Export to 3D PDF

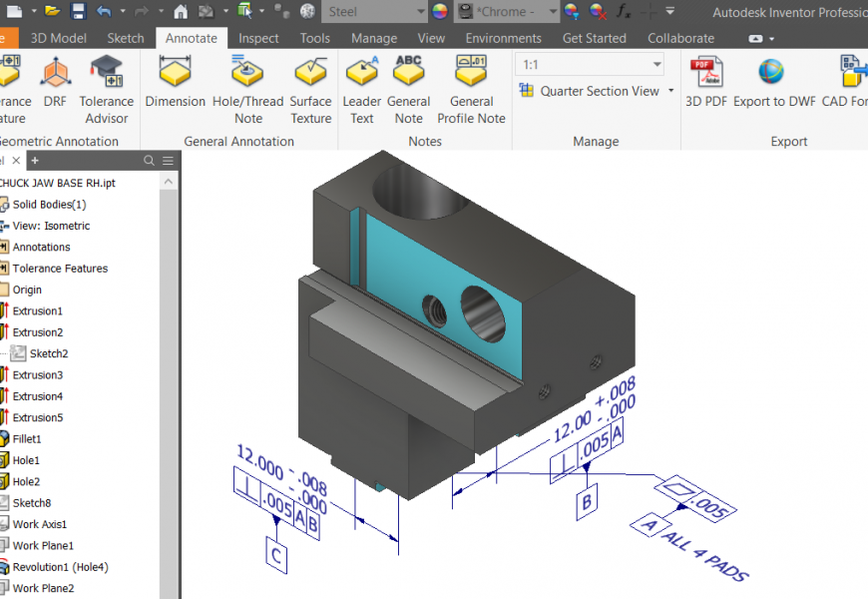point(705,82)
